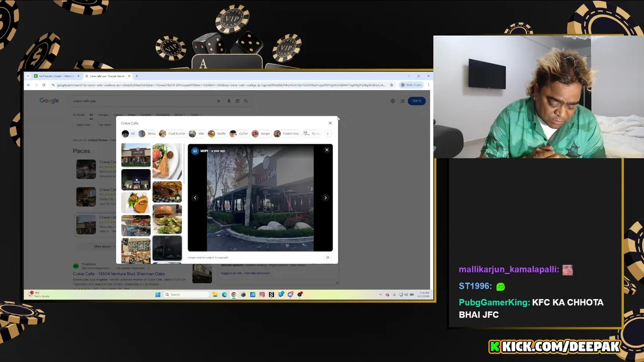The image size is (644, 362).
Task: Open Google quick settings gear
Action: (393, 101)
